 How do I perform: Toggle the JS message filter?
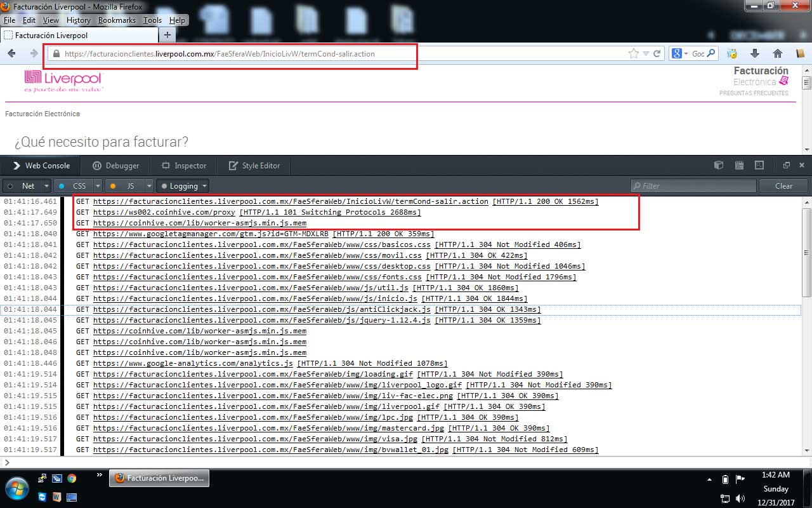click(124, 186)
